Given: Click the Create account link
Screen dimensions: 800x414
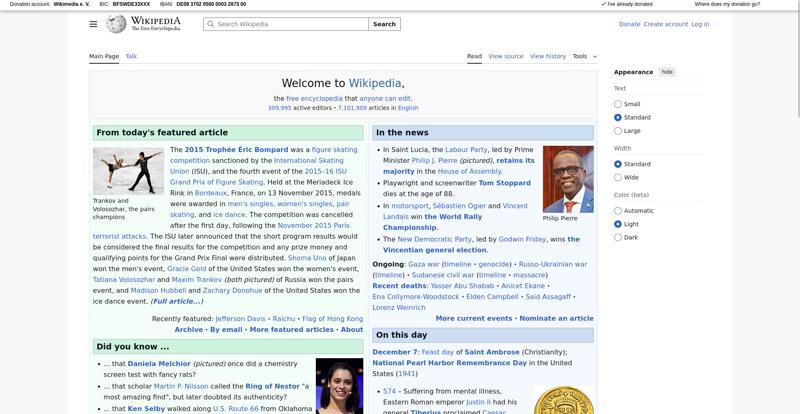Looking at the screenshot, I should click(665, 24).
